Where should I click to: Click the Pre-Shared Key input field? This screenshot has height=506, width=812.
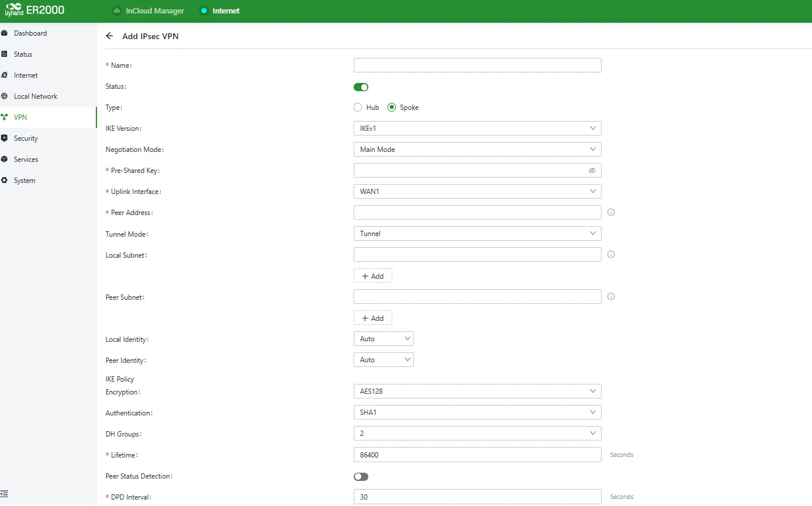pyautogui.click(x=478, y=171)
